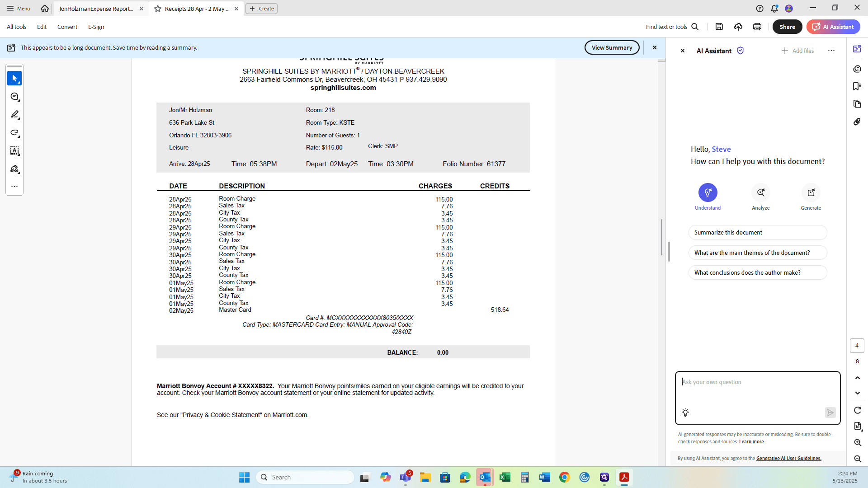This screenshot has height=488, width=868.
Task: Open the Help question mark icon
Action: click(x=759, y=9)
